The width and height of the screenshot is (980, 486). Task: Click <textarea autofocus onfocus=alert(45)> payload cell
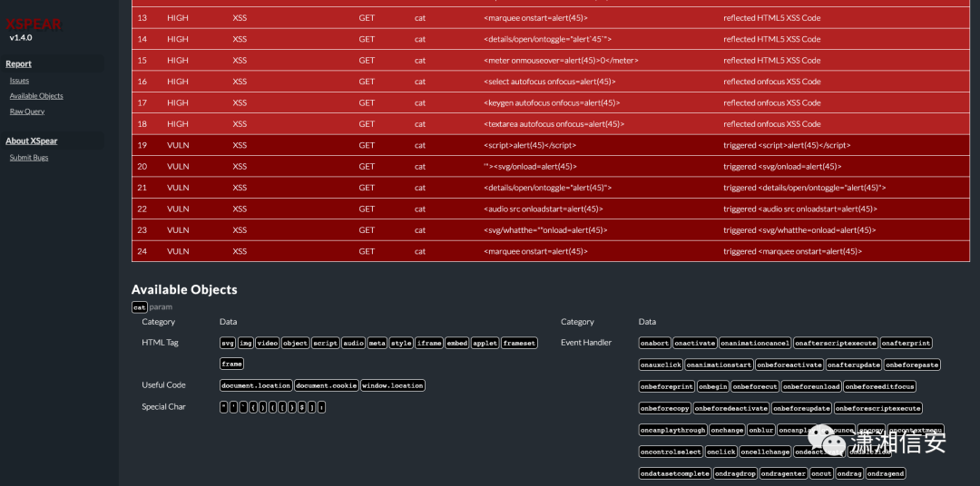(554, 123)
